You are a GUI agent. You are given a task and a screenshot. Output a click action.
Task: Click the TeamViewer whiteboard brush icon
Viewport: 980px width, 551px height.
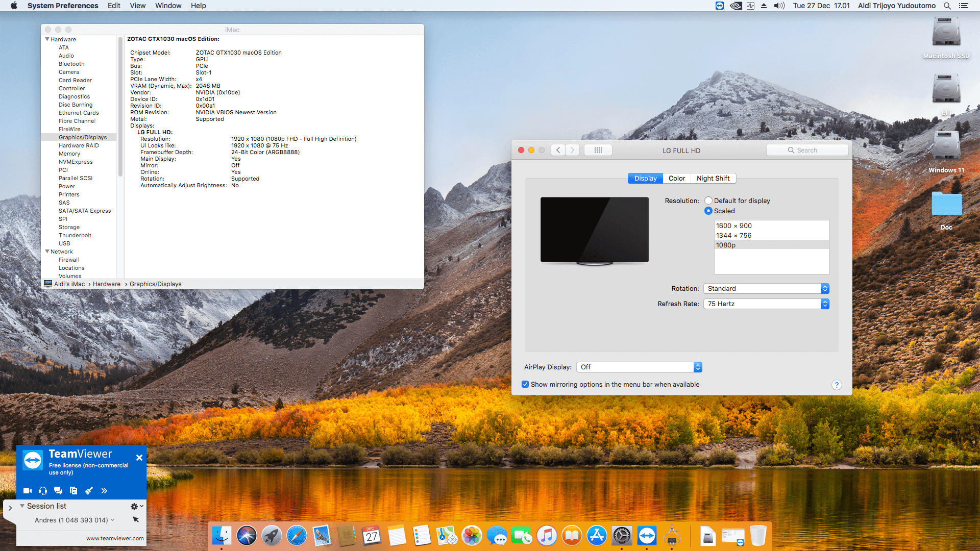coord(89,491)
